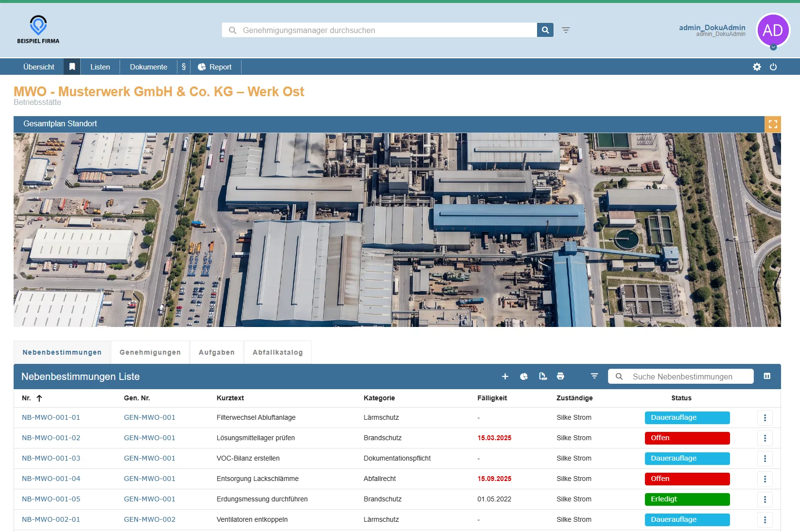Viewport: 800px width, 532px height.
Task: Open row actions for NB-MWO-001-02
Action: pyautogui.click(x=765, y=438)
